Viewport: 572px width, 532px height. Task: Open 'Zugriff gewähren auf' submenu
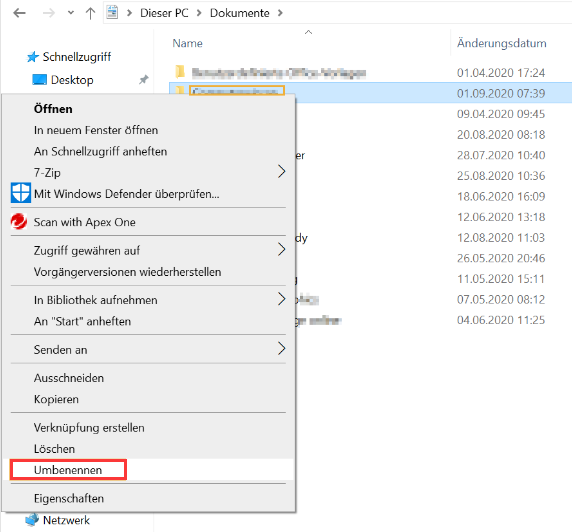[148, 251]
